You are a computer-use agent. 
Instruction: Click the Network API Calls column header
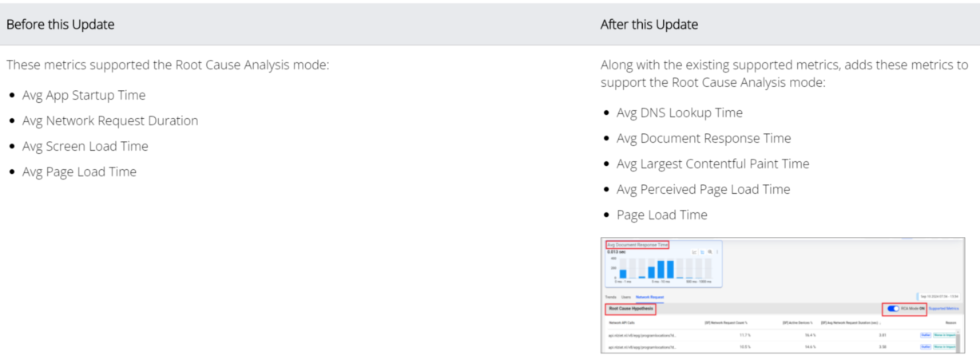621,323
